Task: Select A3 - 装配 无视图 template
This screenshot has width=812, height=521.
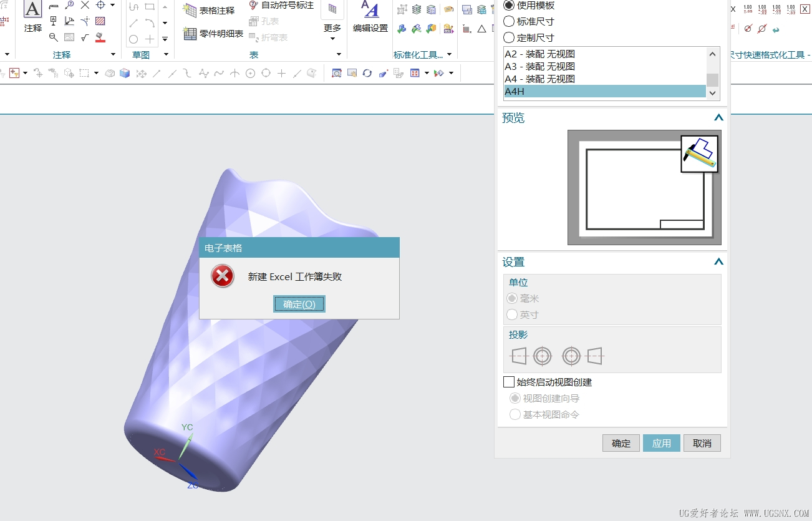Action: 539,67
